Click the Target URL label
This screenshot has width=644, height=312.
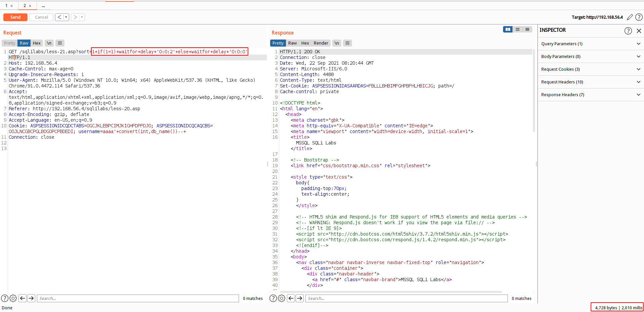[597, 17]
